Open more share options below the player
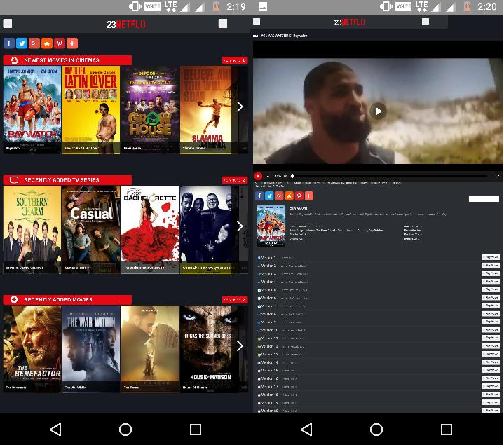 309,196
